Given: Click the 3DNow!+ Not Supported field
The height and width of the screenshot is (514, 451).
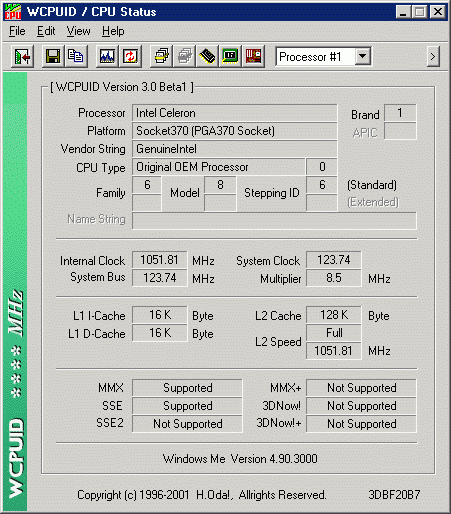Looking at the screenshot, I should click(361, 424).
